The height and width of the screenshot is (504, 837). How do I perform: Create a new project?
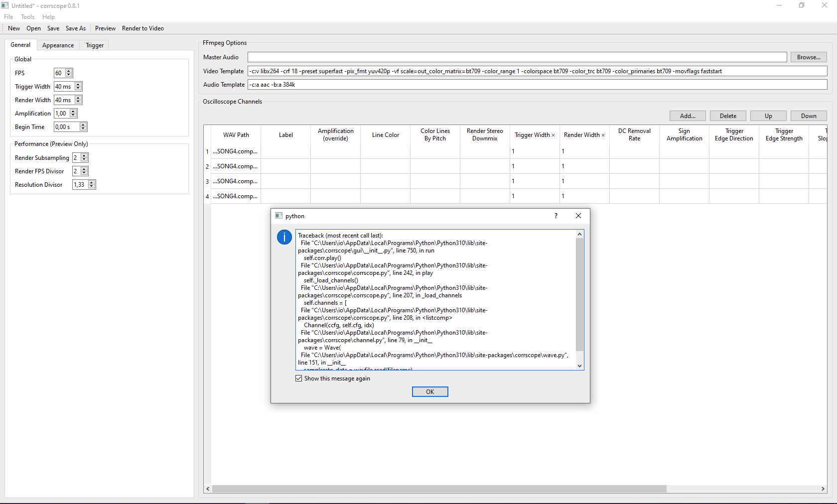coord(13,28)
